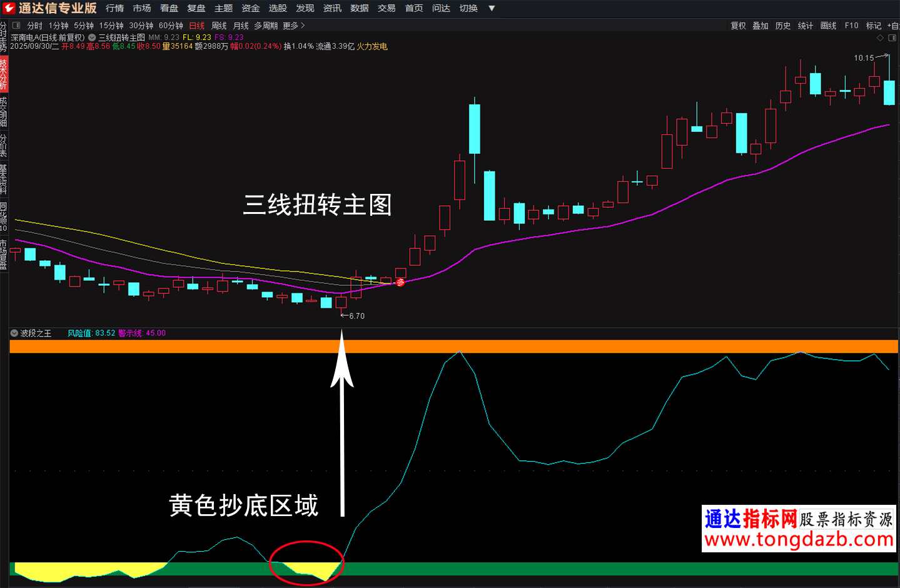900x588 pixels.
Task: Switch to 月线 monthly period
Action: pyautogui.click(x=241, y=26)
